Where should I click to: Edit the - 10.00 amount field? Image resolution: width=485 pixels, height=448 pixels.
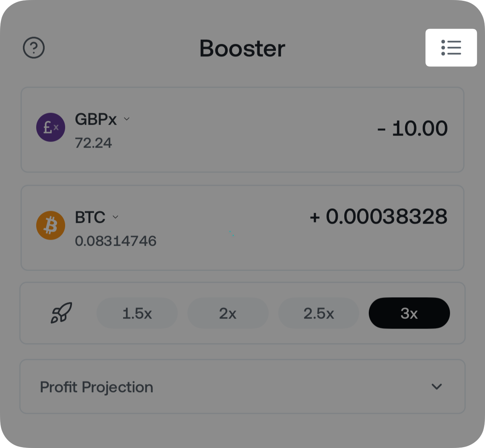click(x=412, y=129)
